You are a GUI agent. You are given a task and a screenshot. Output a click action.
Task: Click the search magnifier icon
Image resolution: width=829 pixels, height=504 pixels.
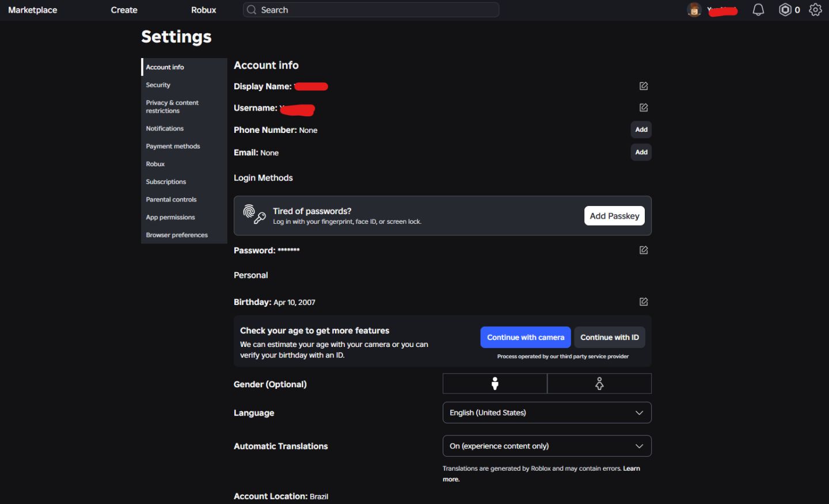coord(252,10)
